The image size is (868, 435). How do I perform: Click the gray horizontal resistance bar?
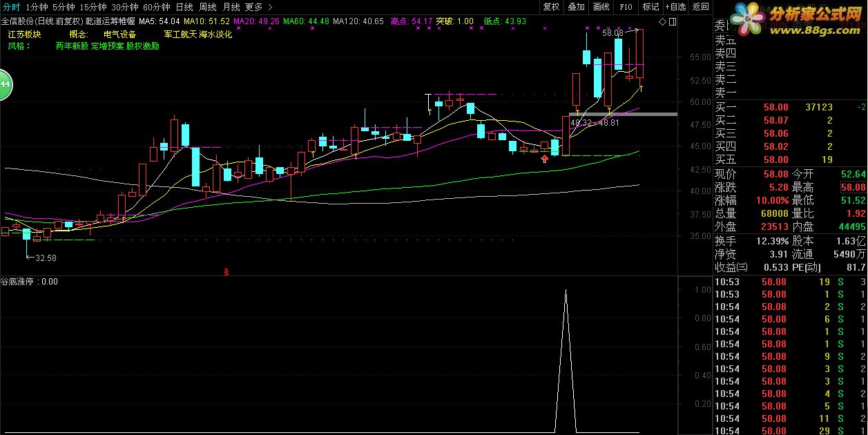(x=623, y=114)
